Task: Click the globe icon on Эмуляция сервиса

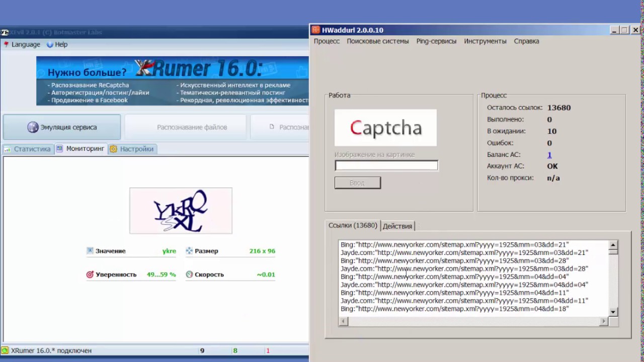Action: click(x=33, y=127)
